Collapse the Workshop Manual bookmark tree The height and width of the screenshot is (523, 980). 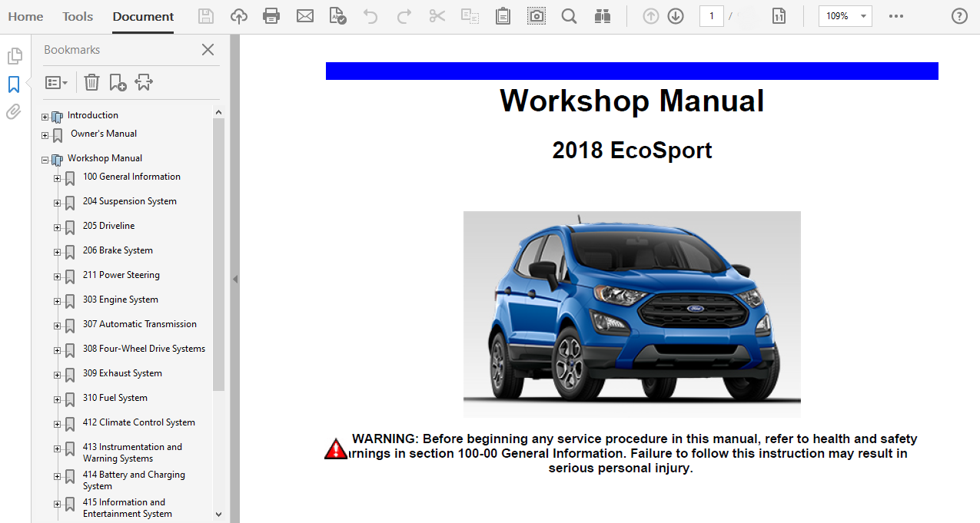pyautogui.click(x=45, y=161)
